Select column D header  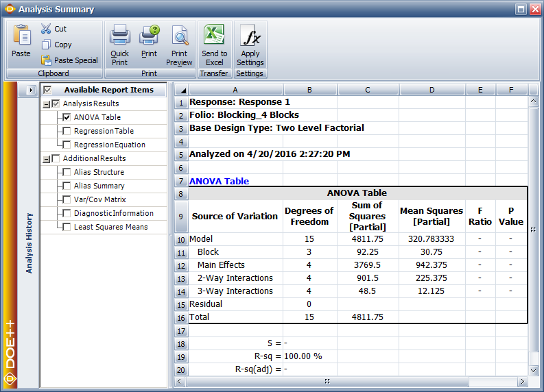(432, 90)
